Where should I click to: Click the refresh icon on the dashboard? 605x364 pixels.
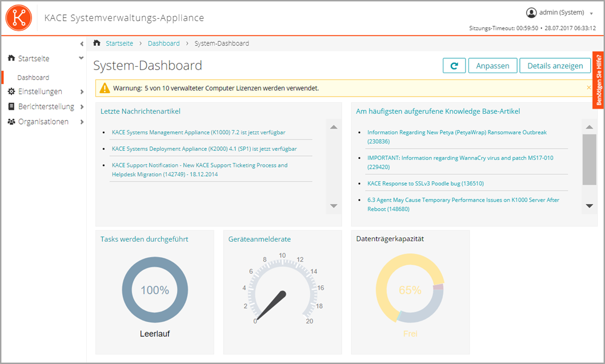[454, 65]
